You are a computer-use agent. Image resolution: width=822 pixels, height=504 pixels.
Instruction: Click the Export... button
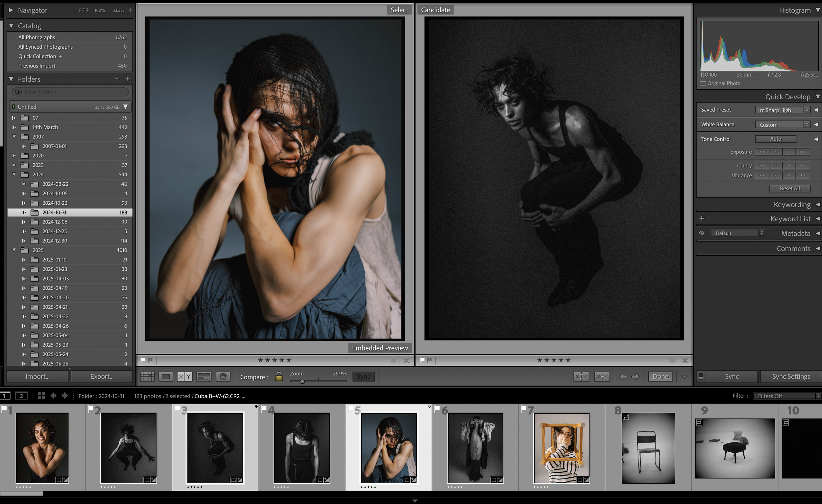click(102, 377)
